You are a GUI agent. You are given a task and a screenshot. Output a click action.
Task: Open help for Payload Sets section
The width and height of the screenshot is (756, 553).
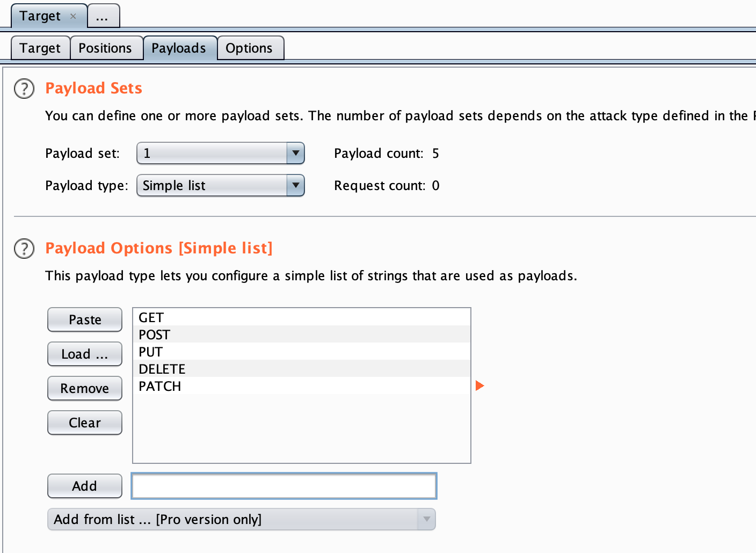(x=24, y=89)
